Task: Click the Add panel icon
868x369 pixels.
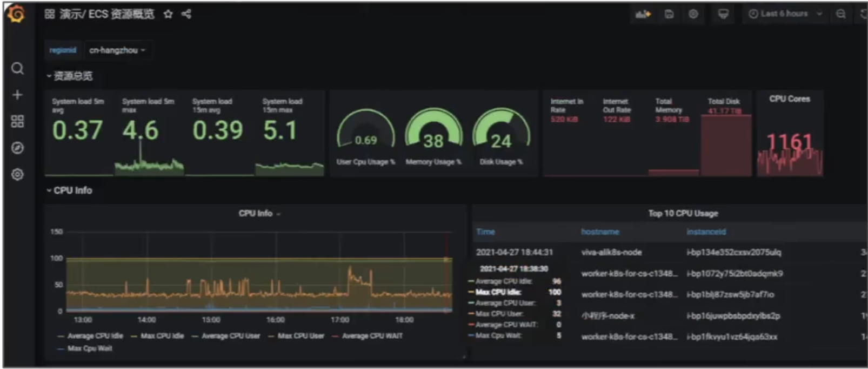Action: tap(643, 14)
